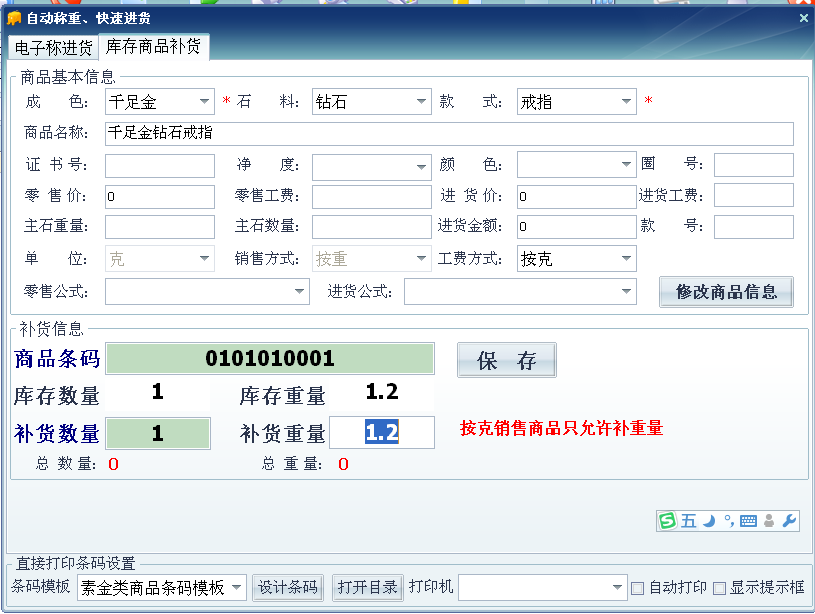Click the Sogou input method logo icon
Image resolution: width=815 pixels, height=614 pixels.
tap(667, 521)
